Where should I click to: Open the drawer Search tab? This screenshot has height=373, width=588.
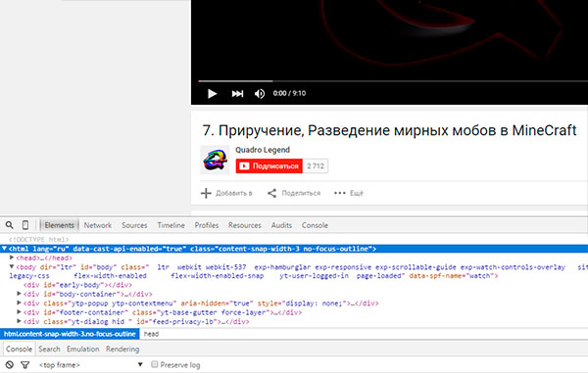pos(49,350)
